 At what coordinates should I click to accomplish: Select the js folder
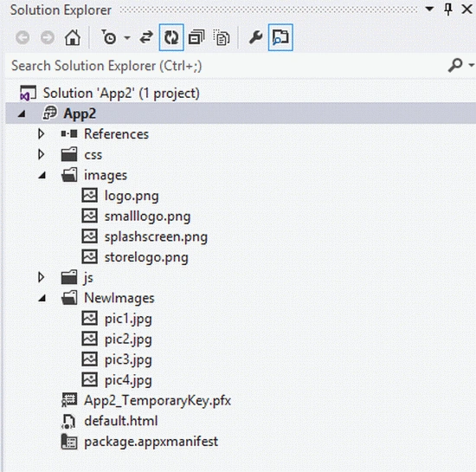[x=88, y=278]
